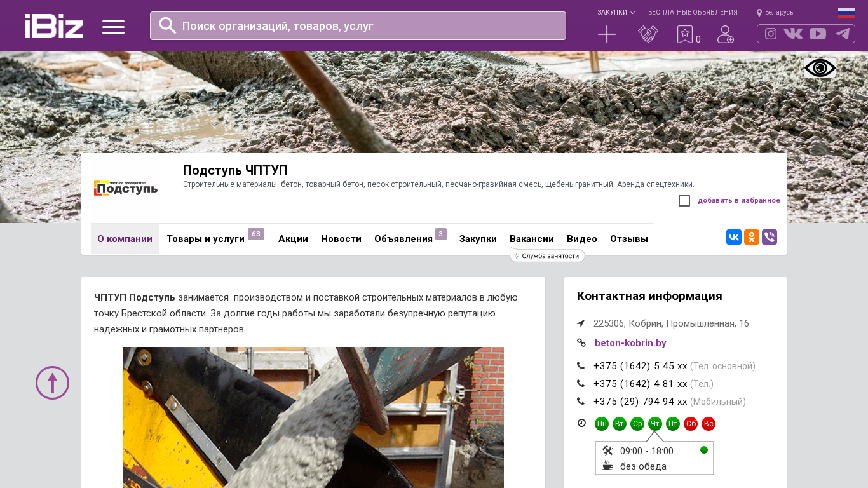The width and height of the screenshot is (868, 488).
Task: Click the 'добавить в избранное' link text
Action: click(739, 201)
